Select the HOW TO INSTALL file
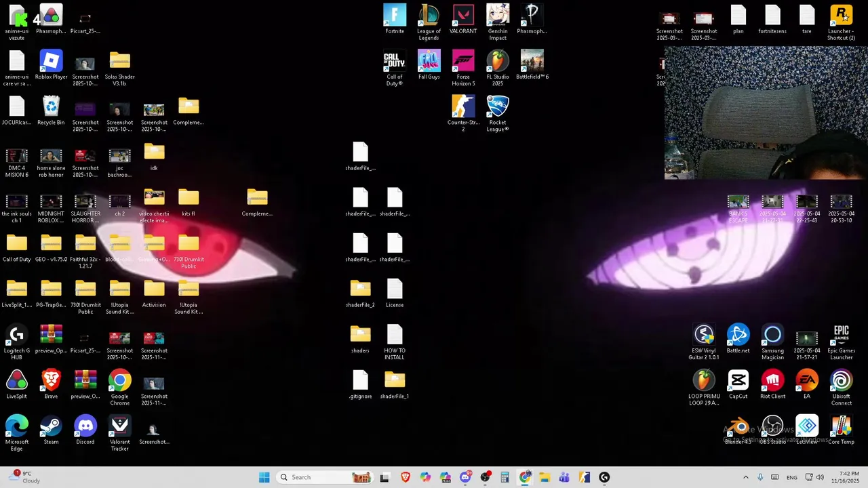Image resolution: width=868 pixels, height=488 pixels. pyautogui.click(x=395, y=342)
